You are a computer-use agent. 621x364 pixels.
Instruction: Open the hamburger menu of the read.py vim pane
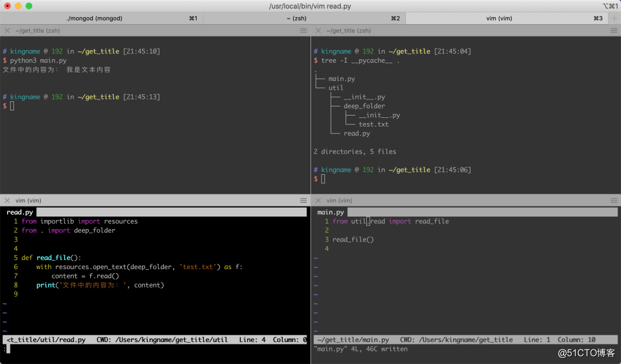click(303, 201)
